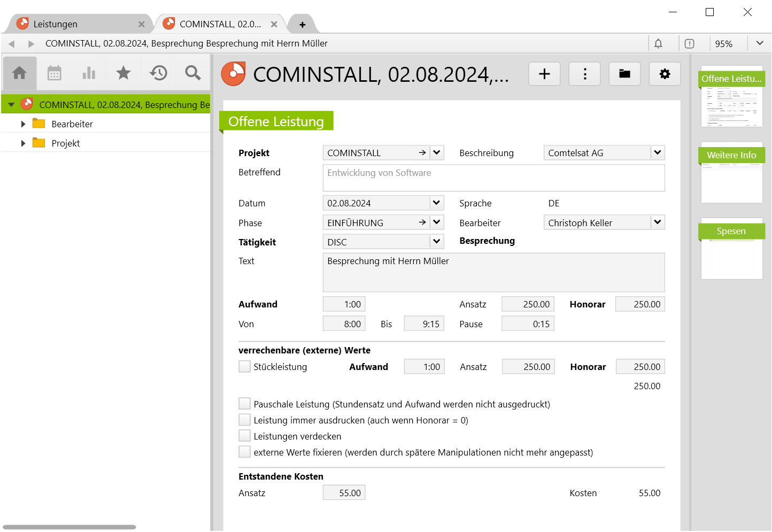The height and width of the screenshot is (532, 772).
Task: Open the settings gear button
Action: tap(665, 74)
